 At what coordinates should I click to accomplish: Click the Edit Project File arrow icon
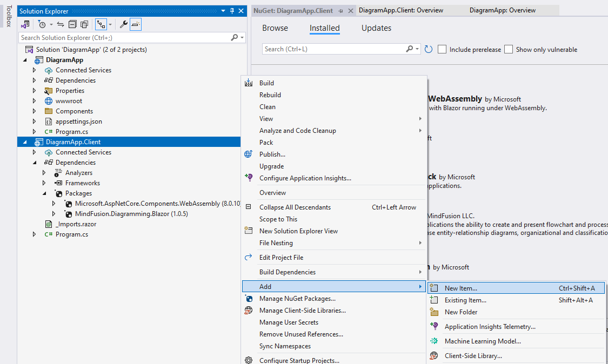249,257
